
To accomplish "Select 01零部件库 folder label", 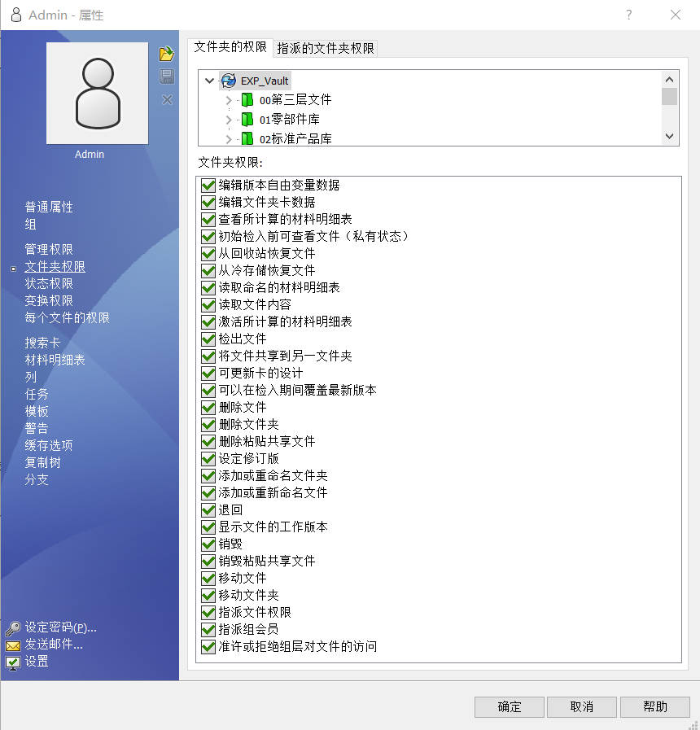I will point(289,120).
